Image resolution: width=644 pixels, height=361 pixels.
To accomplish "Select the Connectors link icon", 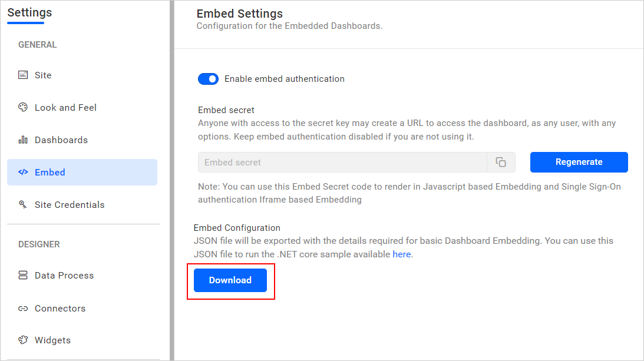I will 23,308.
